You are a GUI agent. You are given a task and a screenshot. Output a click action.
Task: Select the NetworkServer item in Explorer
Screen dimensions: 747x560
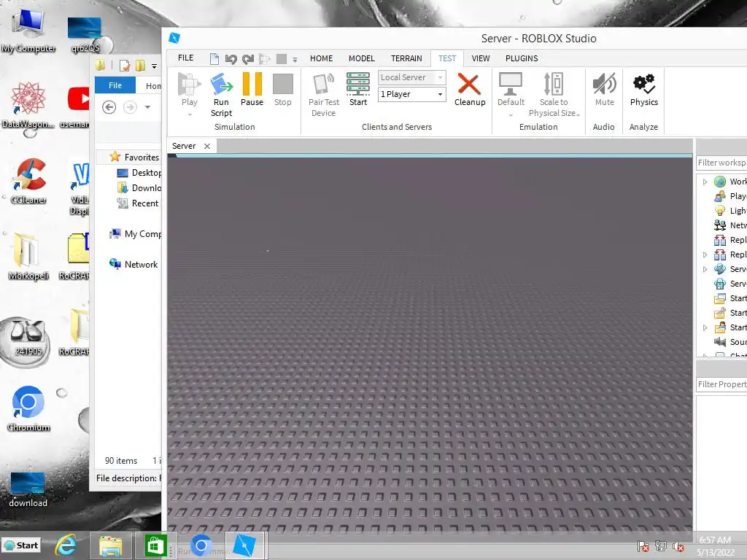point(729,225)
